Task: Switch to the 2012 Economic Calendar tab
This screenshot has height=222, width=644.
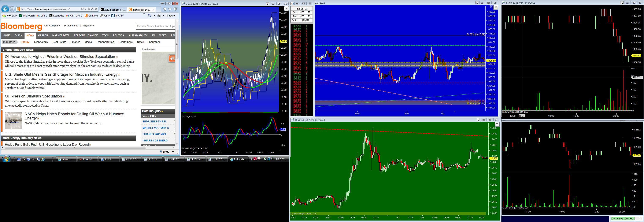Action: click(113, 10)
